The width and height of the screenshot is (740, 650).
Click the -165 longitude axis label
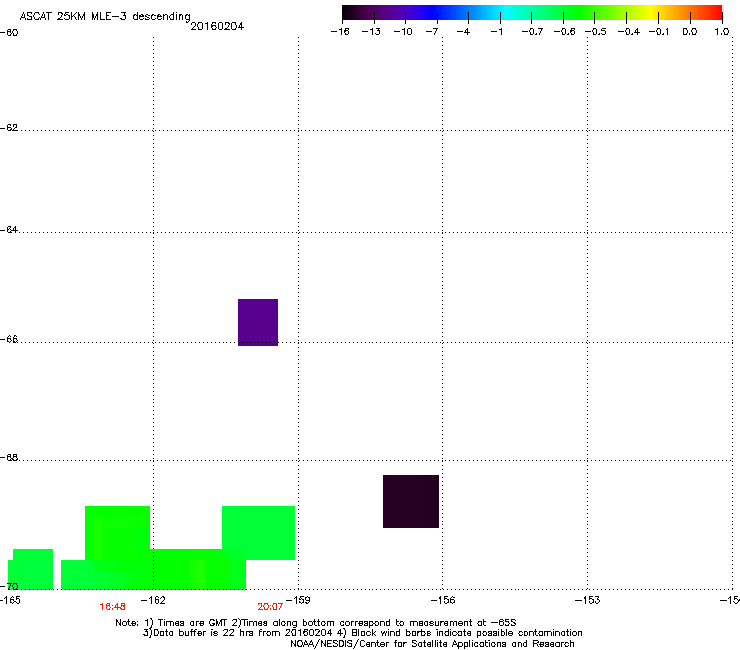pos(10,600)
